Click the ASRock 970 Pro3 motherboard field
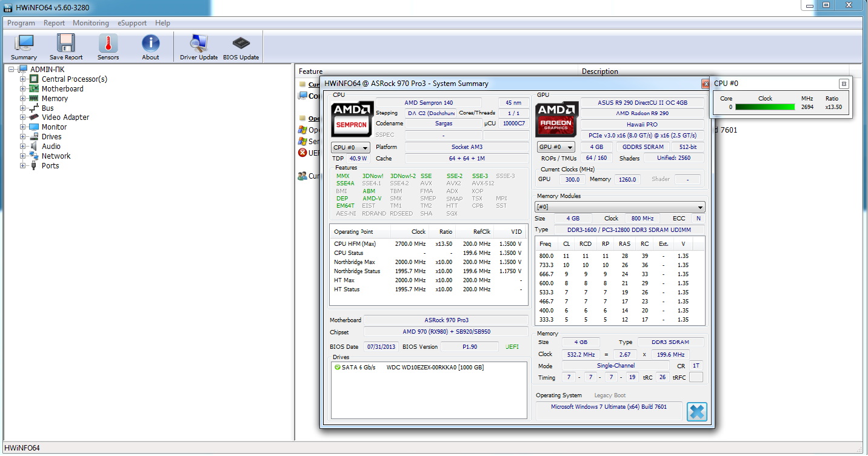Screen dimensions: 868x456 [446, 320]
